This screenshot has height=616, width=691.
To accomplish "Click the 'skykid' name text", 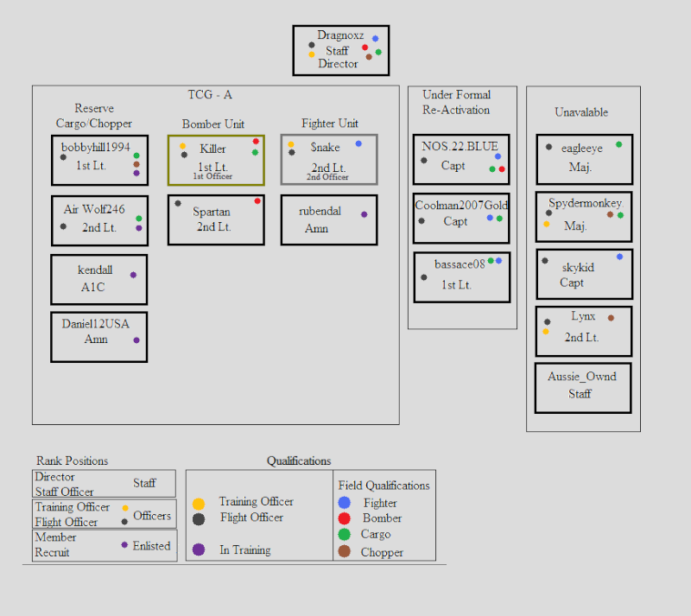I will click(x=578, y=267).
